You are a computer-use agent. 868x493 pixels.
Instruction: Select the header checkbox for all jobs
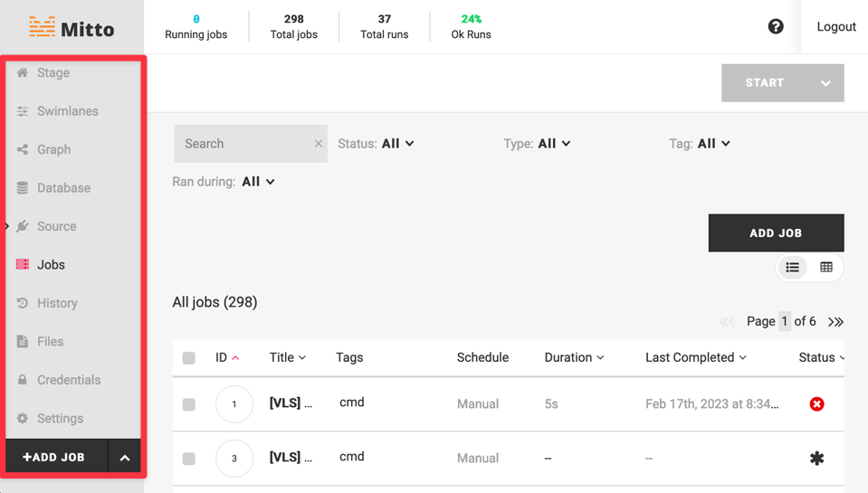(x=189, y=358)
